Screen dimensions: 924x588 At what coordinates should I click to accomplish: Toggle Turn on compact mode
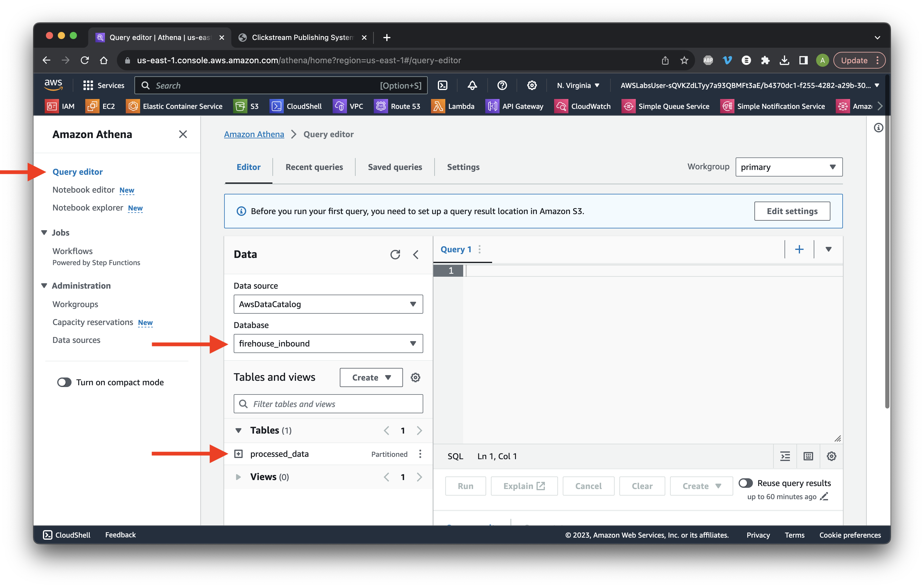[x=64, y=382]
